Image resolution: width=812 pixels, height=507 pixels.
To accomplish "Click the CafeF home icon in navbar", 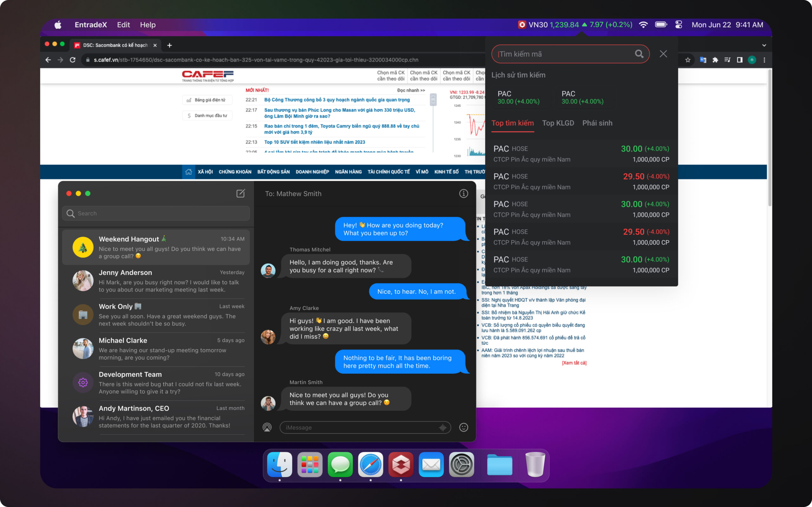I will click(189, 172).
